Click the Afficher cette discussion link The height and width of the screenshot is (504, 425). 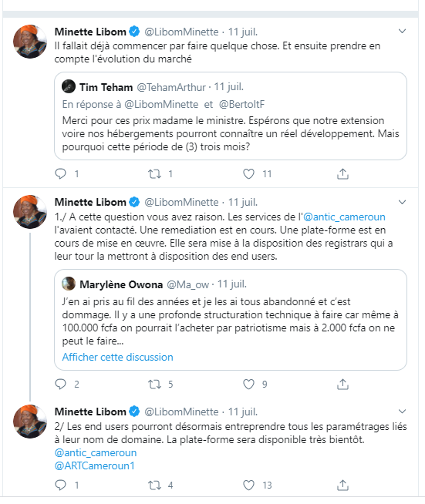click(x=117, y=357)
